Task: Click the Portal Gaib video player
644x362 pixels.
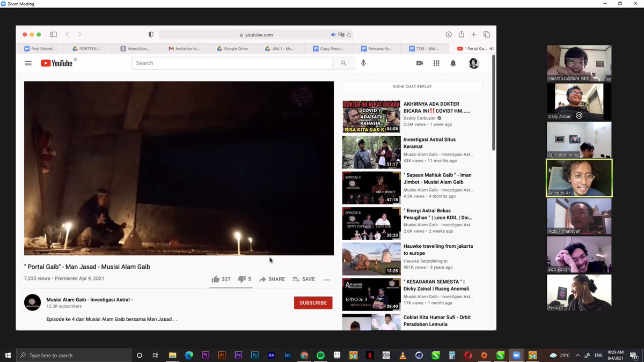Action: pos(179,168)
